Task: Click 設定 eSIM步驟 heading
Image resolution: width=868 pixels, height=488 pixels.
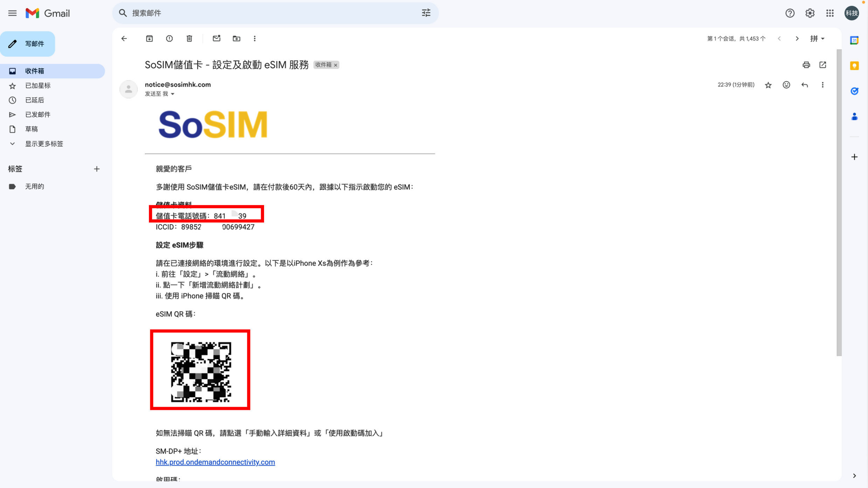Action: tap(179, 245)
